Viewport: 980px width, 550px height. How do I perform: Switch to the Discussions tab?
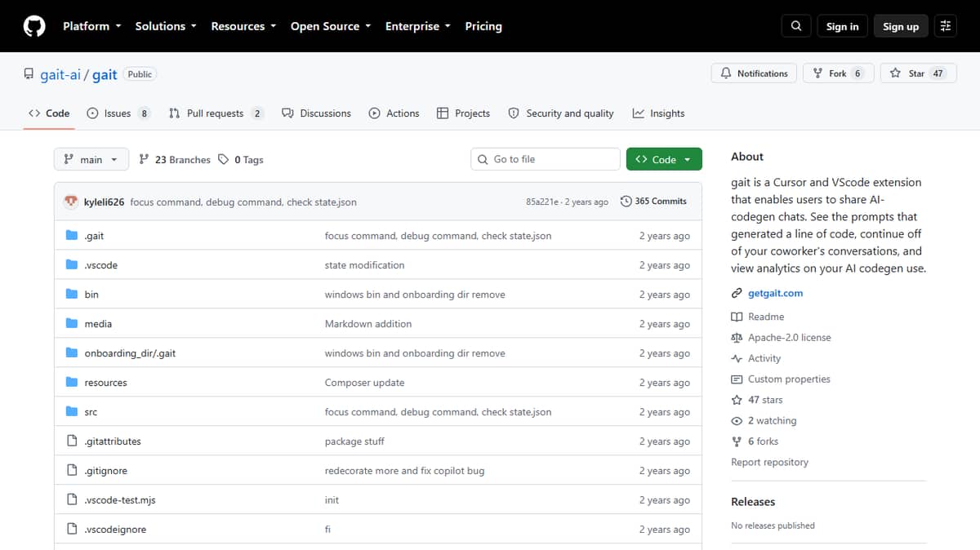click(316, 113)
